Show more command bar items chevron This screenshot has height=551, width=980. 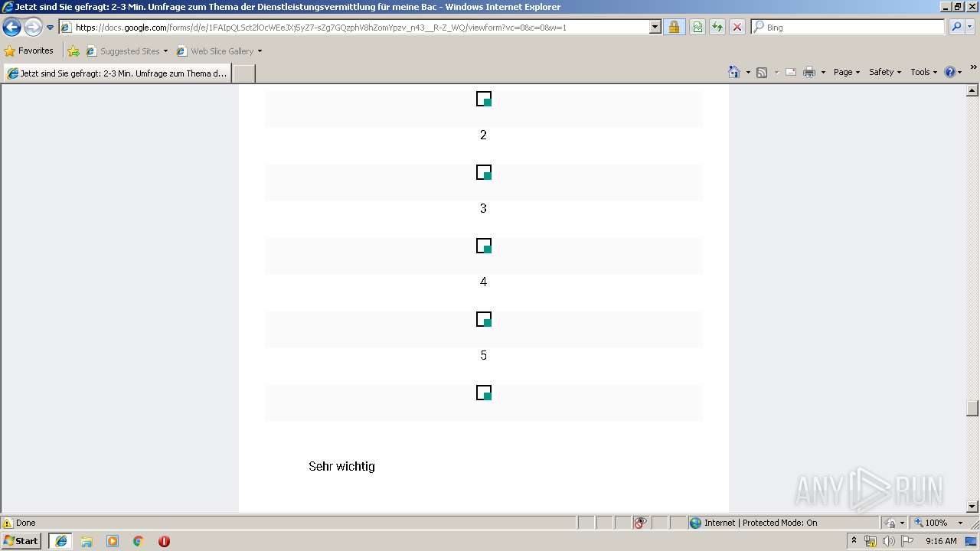973,67
